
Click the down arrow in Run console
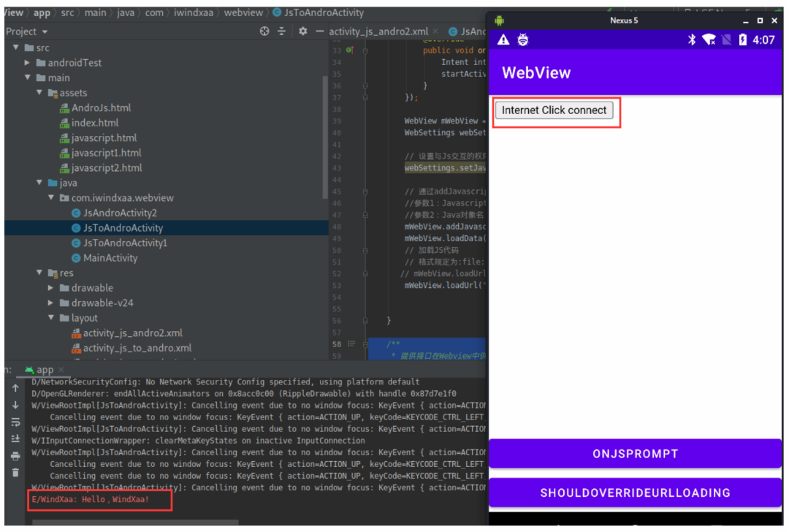tap(15, 405)
